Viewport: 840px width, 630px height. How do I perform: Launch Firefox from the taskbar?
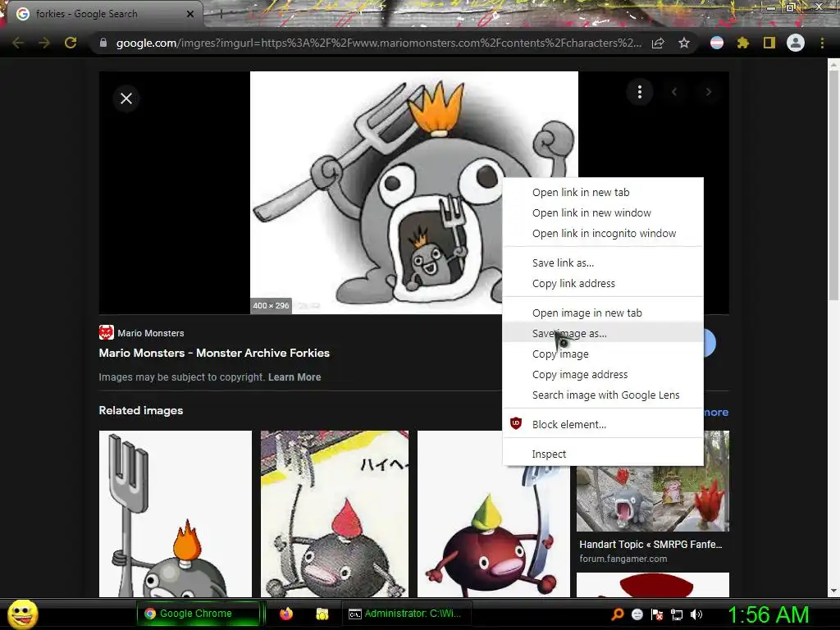tap(286, 614)
